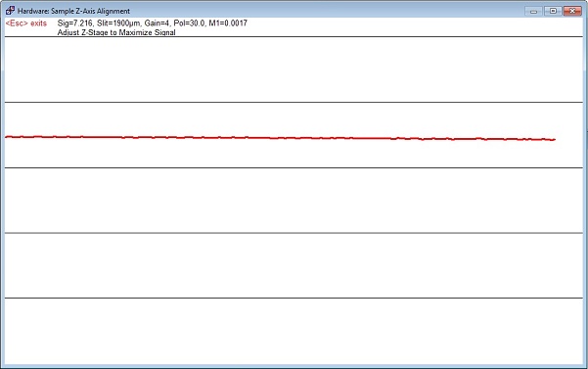Click the 'Sig=7.216' signal reading text
This screenshot has height=369, width=588.
point(74,23)
